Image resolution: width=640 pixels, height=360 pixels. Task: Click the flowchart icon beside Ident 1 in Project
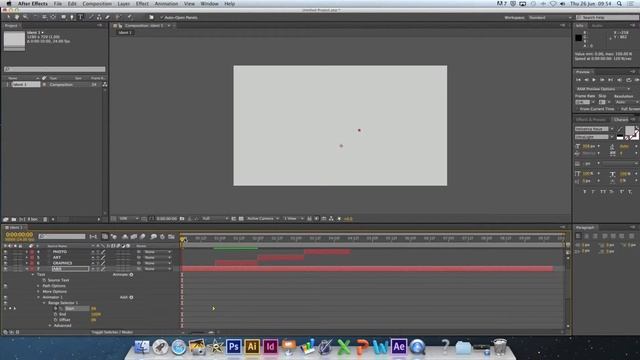pyautogui.click(x=105, y=84)
